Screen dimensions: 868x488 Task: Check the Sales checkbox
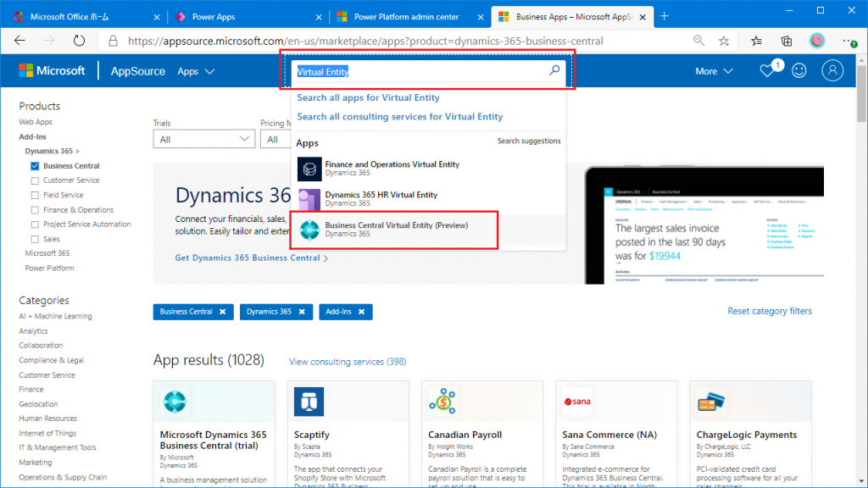pyautogui.click(x=35, y=240)
